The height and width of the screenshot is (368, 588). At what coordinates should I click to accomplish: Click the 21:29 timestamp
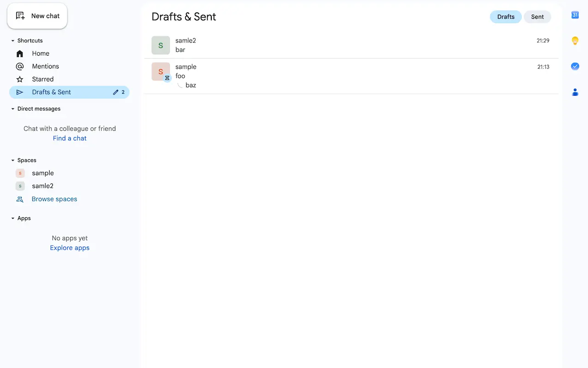click(543, 40)
